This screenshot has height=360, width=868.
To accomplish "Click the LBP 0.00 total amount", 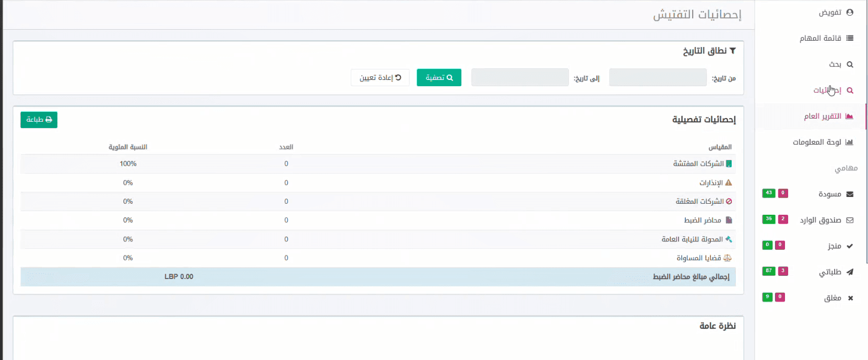I will (x=179, y=276).
